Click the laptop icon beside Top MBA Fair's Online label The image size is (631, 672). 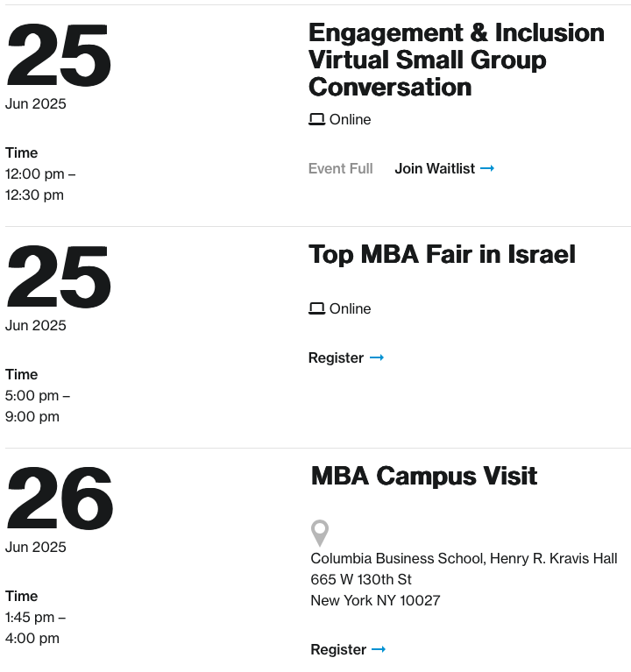(316, 308)
